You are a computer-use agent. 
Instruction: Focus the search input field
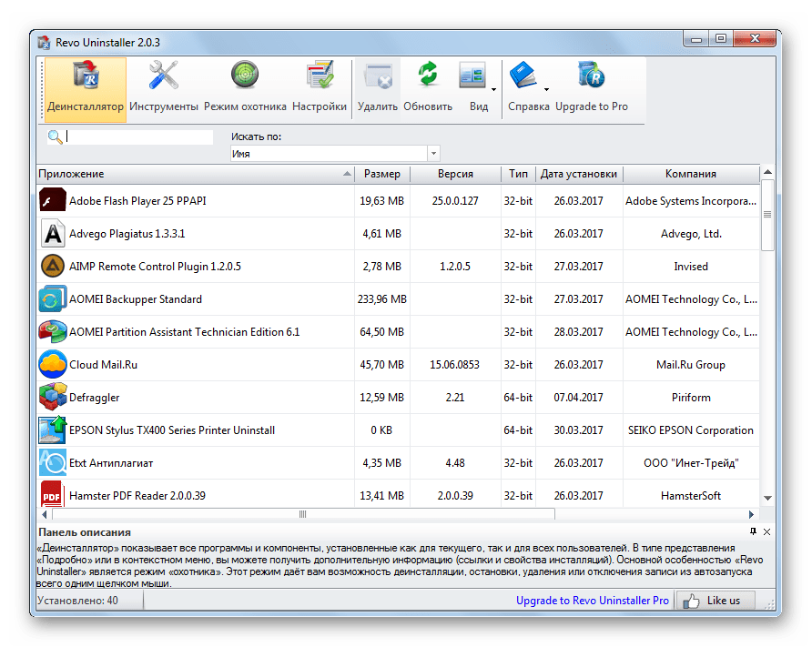[139, 137]
